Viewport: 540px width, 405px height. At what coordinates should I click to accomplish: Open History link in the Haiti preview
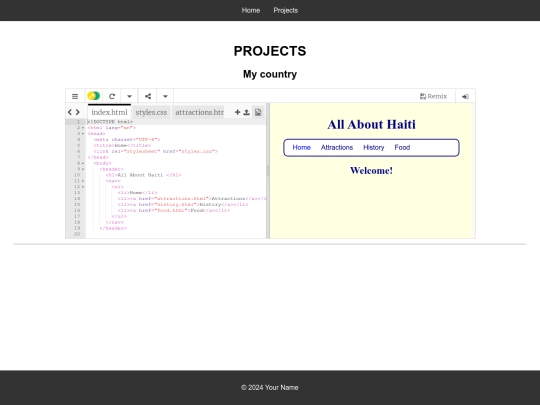point(374,147)
